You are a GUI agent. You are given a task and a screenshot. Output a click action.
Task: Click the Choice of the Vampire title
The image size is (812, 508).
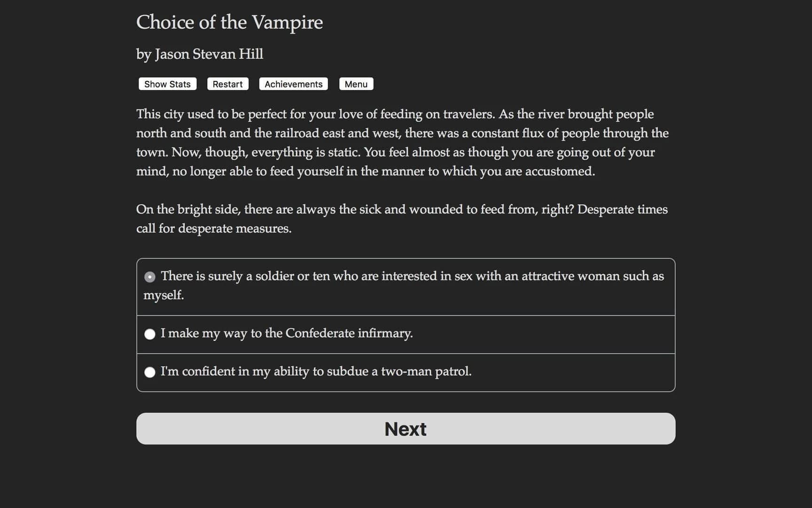(x=229, y=22)
